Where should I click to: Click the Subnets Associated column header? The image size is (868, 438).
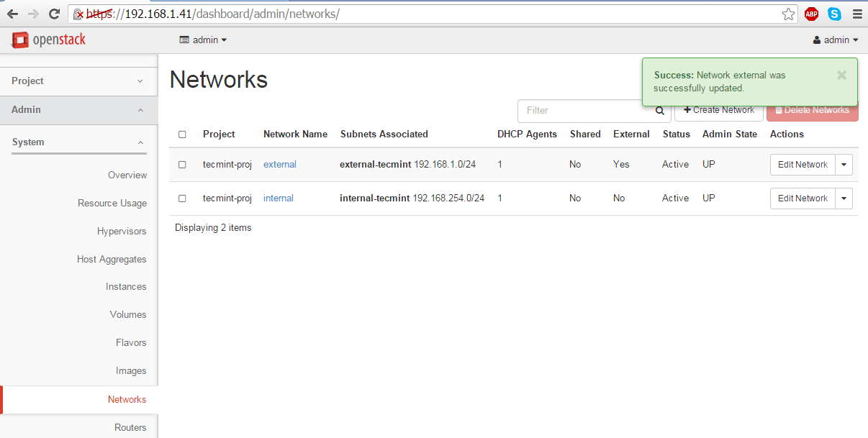coord(384,134)
